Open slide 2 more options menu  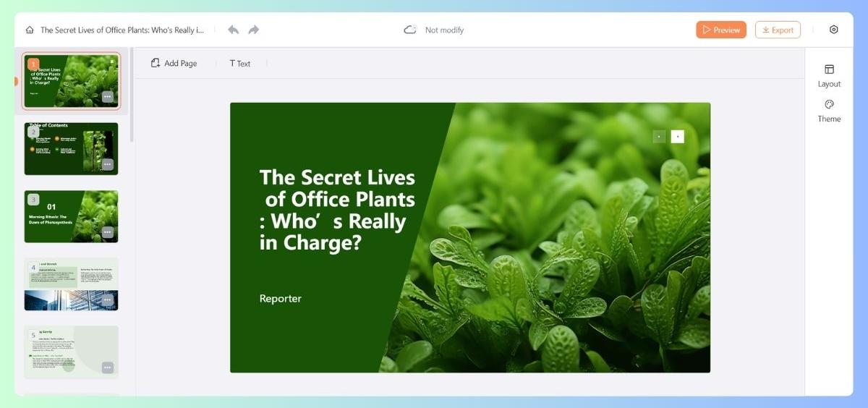[x=108, y=164]
